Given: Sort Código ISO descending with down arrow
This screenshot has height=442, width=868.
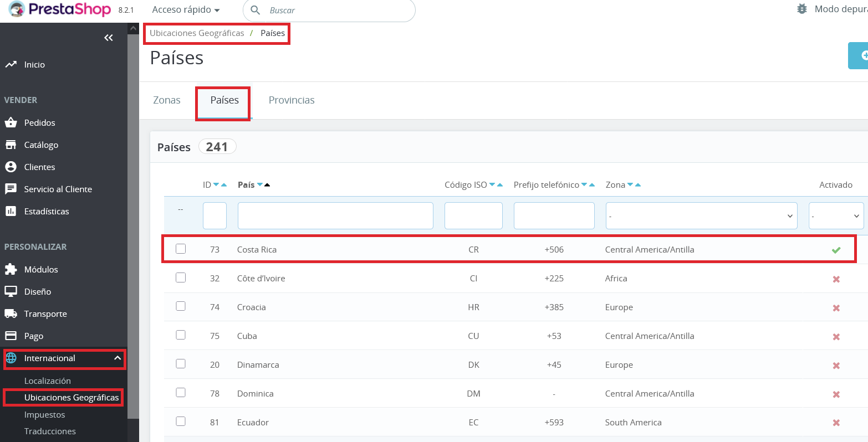Looking at the screenshot, I should coord(492,185).
